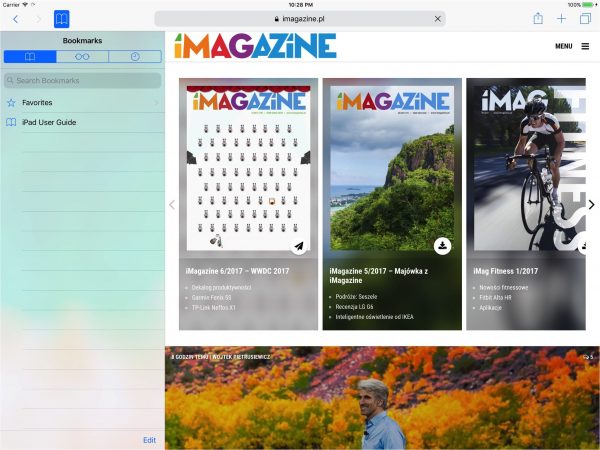600x450 pixels.
Task: Open the iMagazine 5/2017 landscape cover
Action: 392,168
